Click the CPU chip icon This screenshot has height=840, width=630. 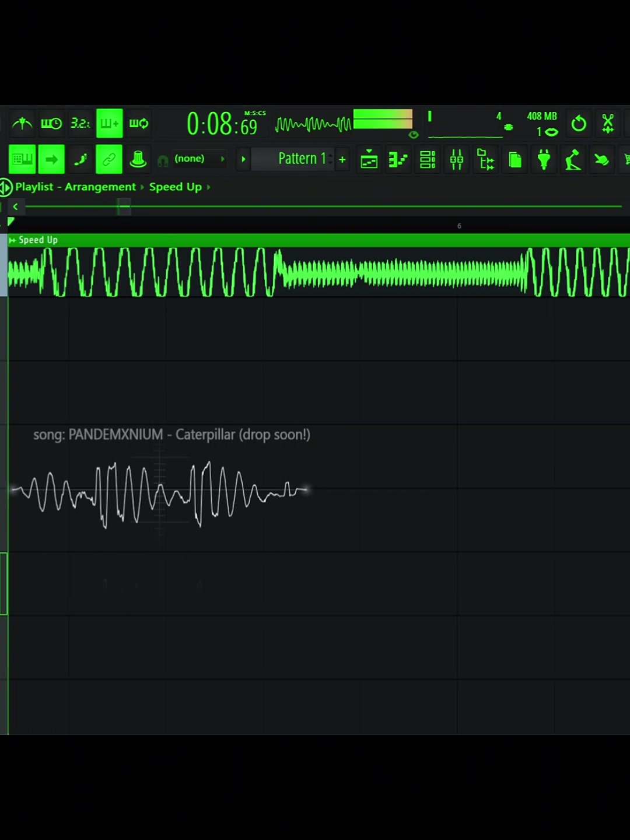[509, 127]
